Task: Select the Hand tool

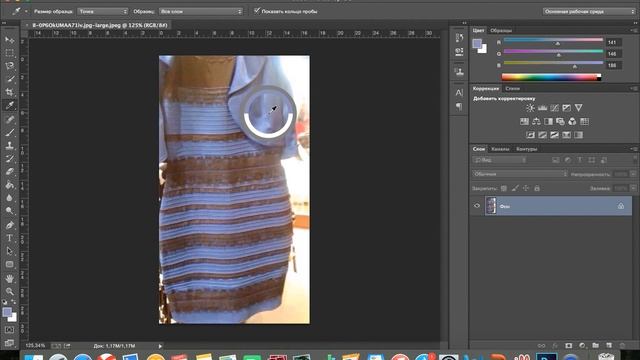Action: [9, 278]
